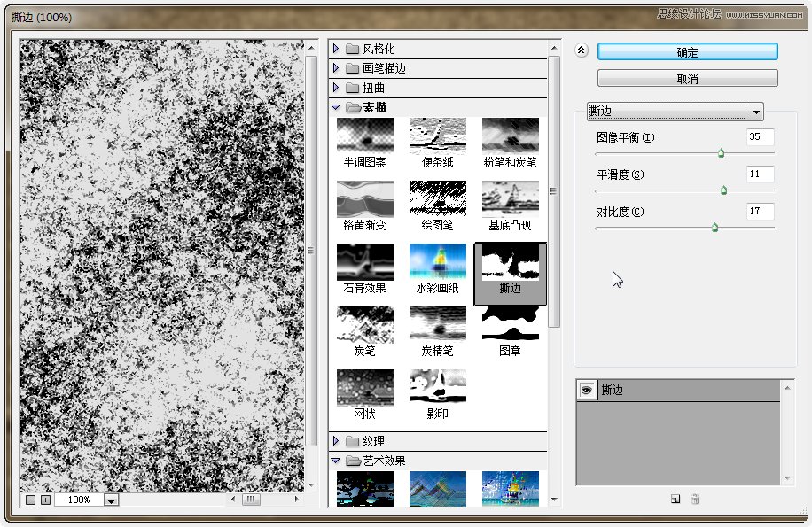Click the 平滑度 (S) label

[620, 174]
